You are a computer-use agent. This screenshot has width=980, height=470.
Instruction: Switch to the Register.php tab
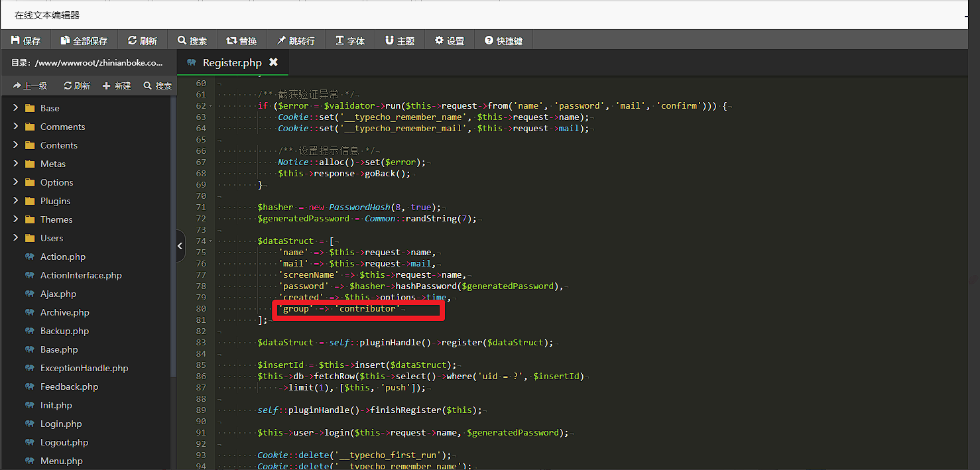[231, 63]
